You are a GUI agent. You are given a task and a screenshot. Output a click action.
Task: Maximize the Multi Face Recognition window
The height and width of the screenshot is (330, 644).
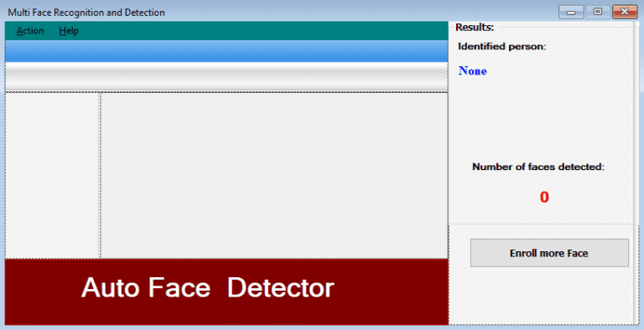tap(598, 12)
